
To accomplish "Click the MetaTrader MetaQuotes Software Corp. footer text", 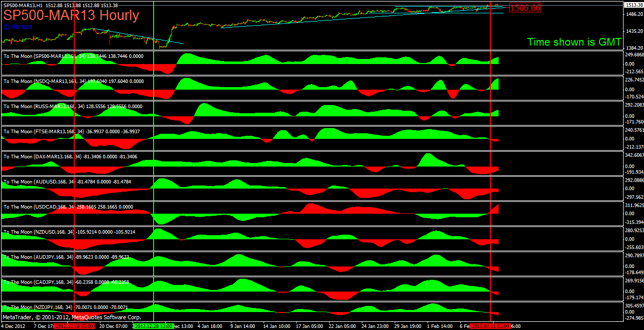I will point(72,317).
